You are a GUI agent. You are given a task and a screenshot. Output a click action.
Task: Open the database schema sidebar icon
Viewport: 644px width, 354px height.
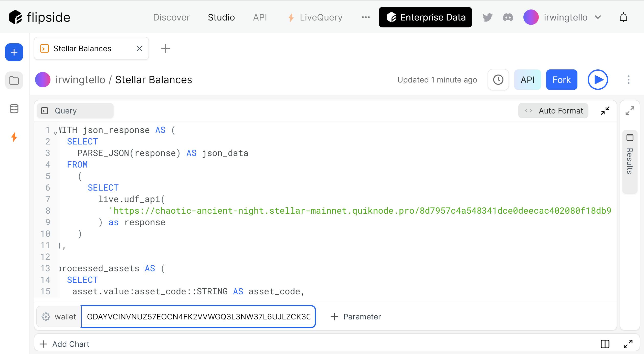point(14,109)
